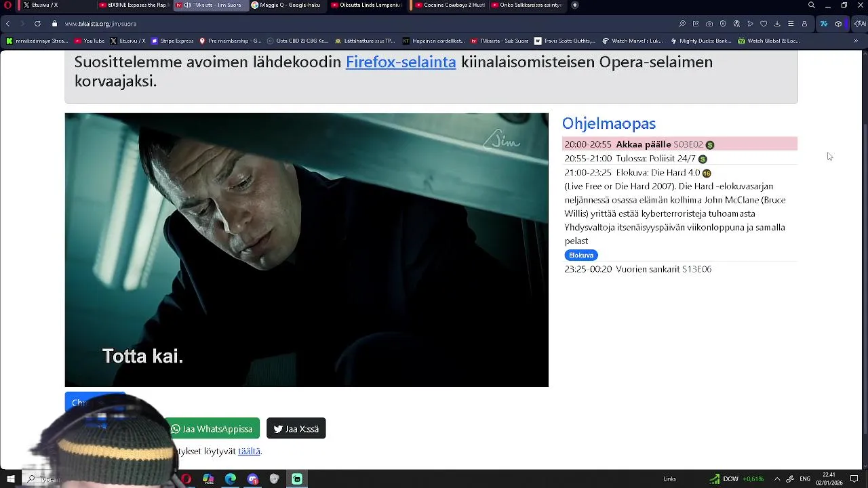Follow the täältä link
This screenshot has width=868, height=488.
point(249,451)
